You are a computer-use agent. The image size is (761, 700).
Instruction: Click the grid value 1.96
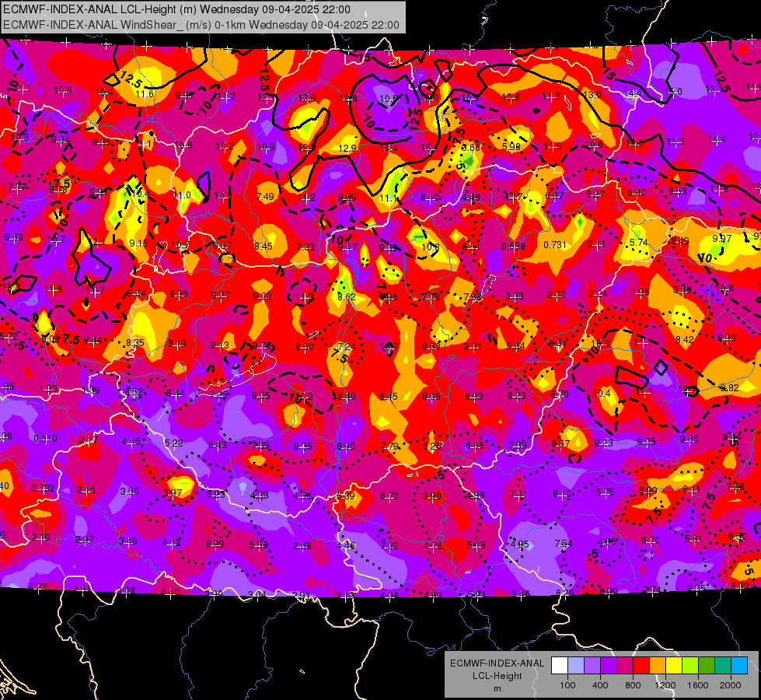point(641,292)
